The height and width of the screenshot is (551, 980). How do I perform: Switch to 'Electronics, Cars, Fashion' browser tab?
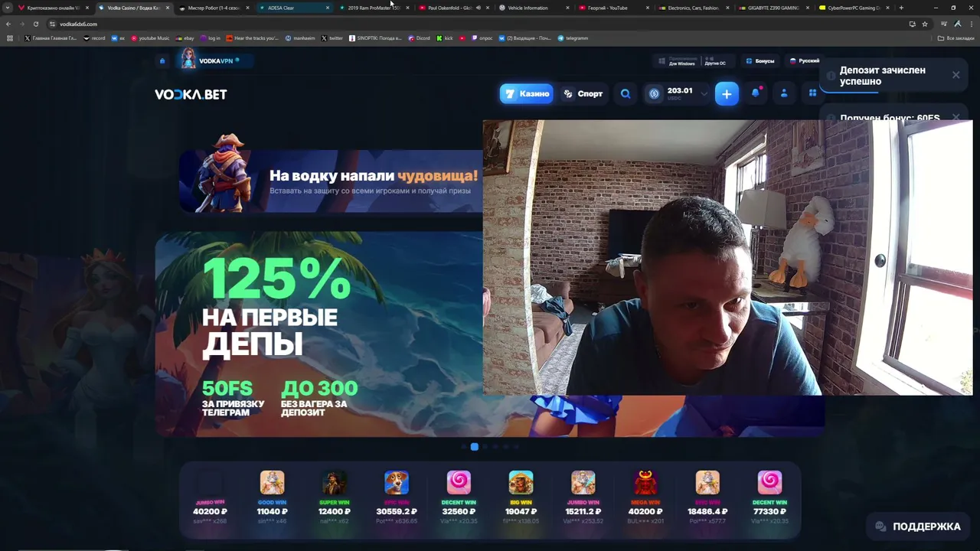click(x=694, y=8)
